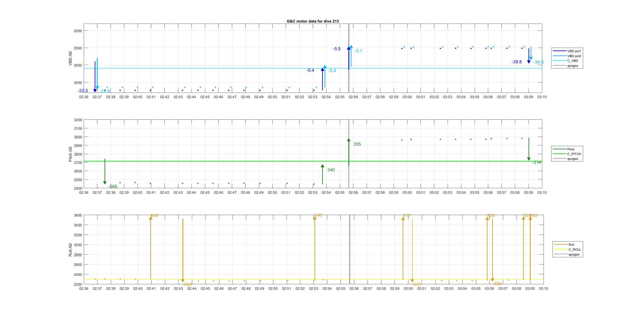Click the -34.5 annotation in VBD plot
This screenshot has height=319, width=644.
pos(539,62)
